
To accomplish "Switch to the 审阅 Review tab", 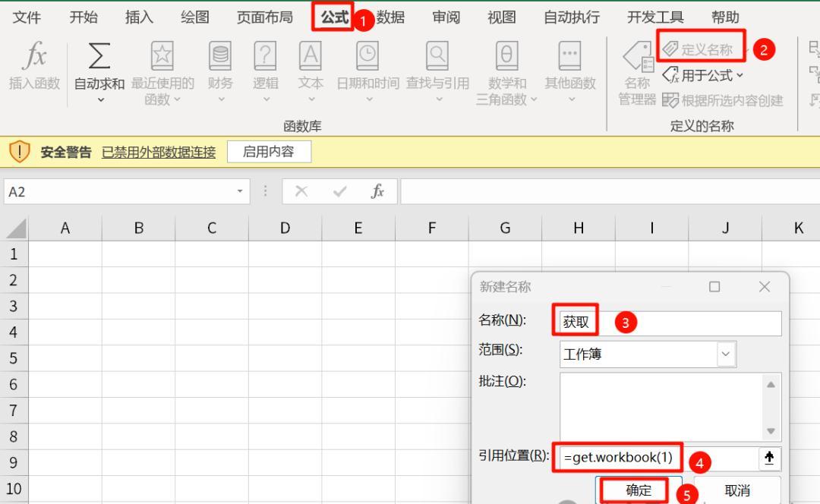I will (x=446, y=17).
